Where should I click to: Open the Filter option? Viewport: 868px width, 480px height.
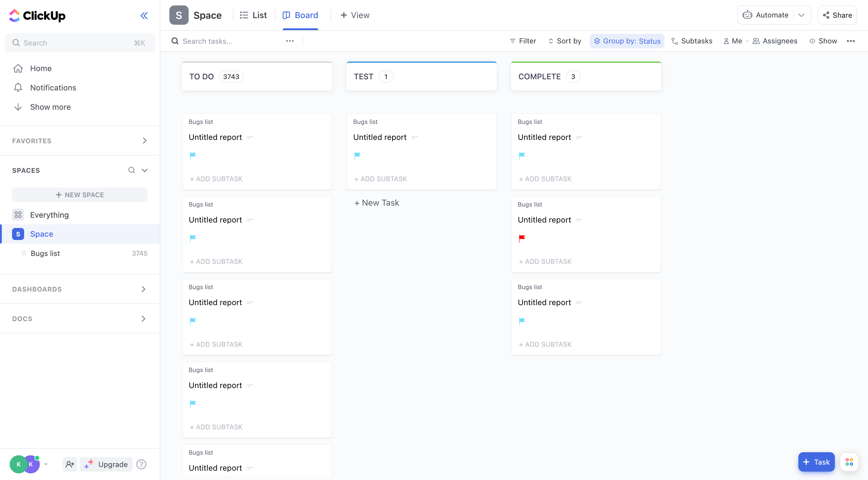[523, 41]
